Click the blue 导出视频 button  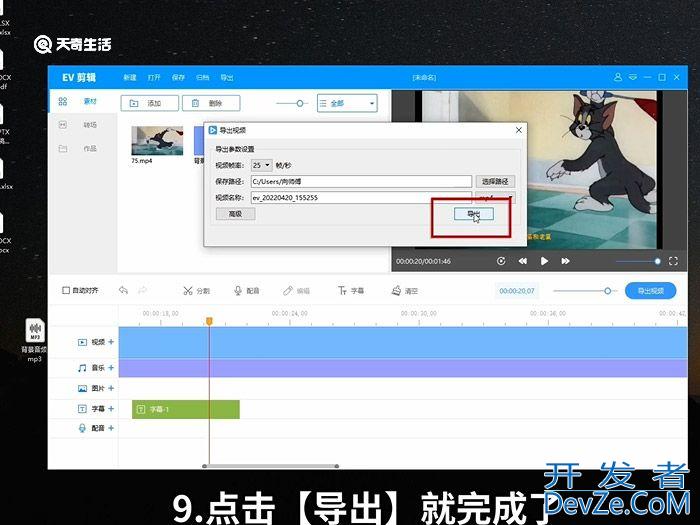[651, 291]
